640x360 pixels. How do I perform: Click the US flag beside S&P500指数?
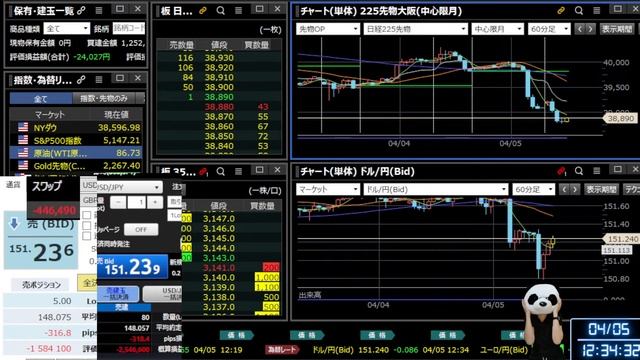click(23, 140)
